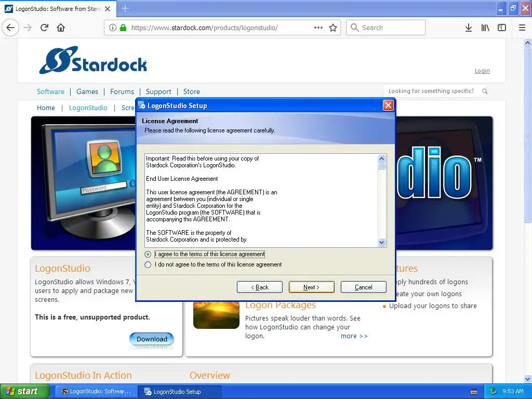The height and width of the screenshot is (399, 532).
Task: Open the library bookshelf icon
Action: tap(485, 28)
